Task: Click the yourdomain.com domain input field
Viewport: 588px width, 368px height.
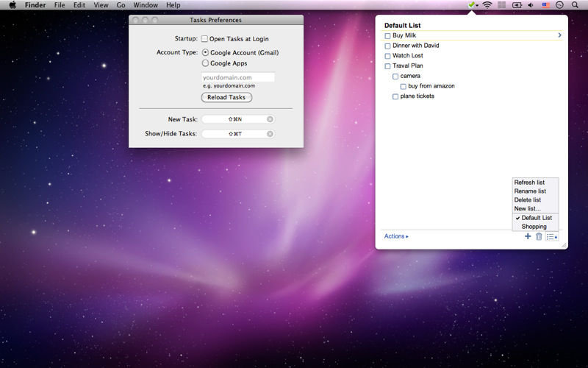Action: [x=237, y=77]
